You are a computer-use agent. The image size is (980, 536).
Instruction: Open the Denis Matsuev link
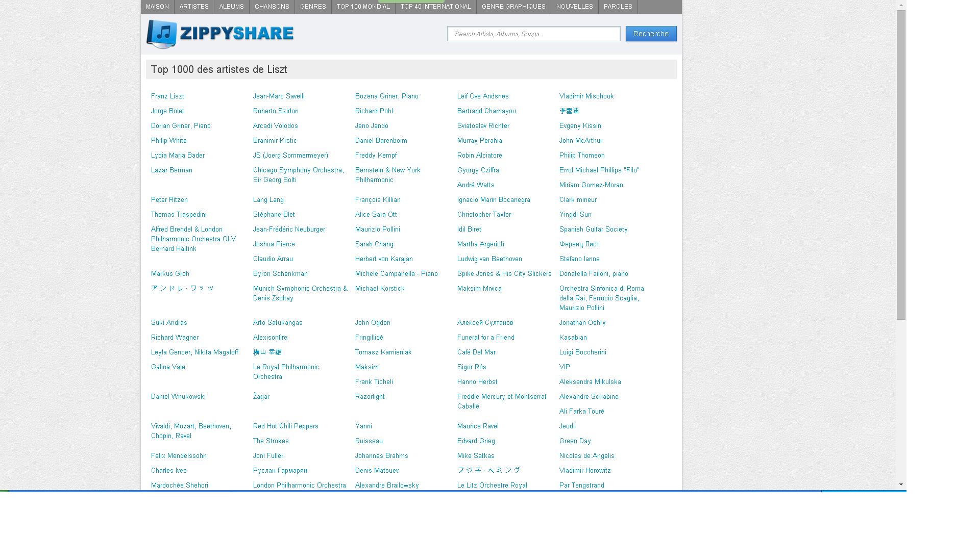click(x=377, y=471)
